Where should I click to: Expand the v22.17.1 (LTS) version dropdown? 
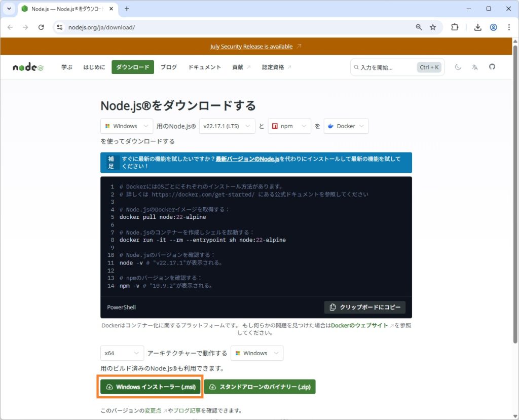point(227,126)
